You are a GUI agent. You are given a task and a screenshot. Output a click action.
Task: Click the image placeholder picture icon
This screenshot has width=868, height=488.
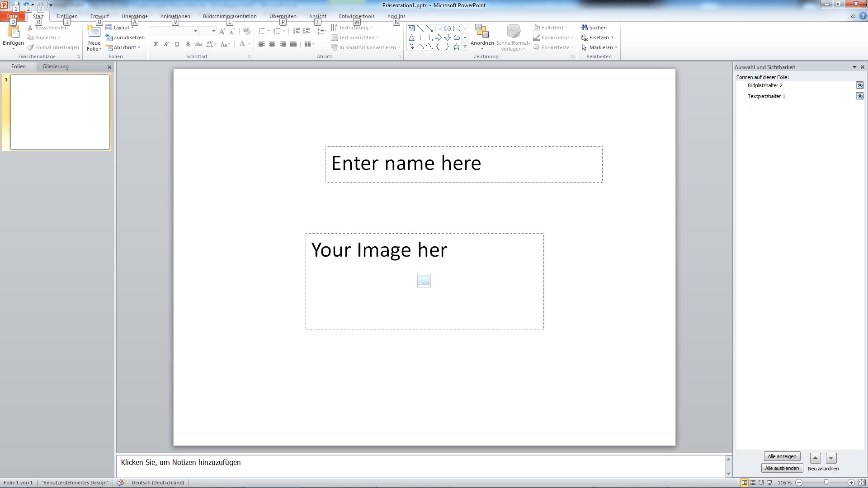point(424,281)
